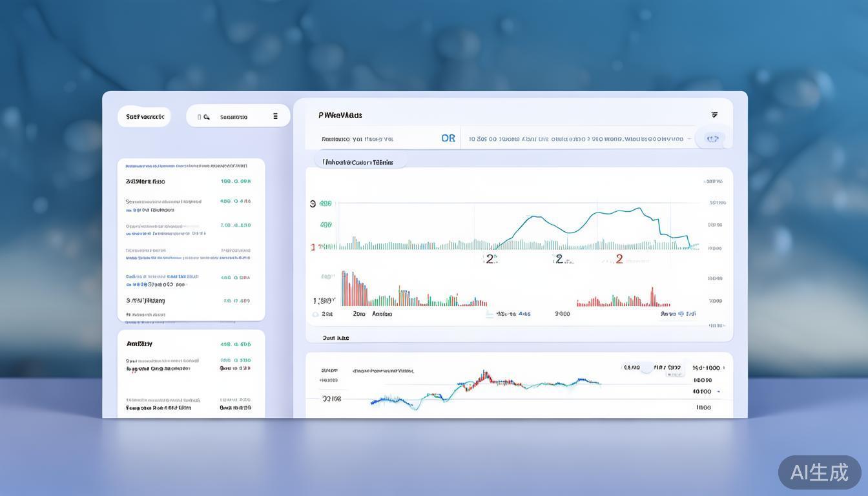868x496 pixels.
Task: Toggle the switch in the bottom chart header
Action: (645, 368)
